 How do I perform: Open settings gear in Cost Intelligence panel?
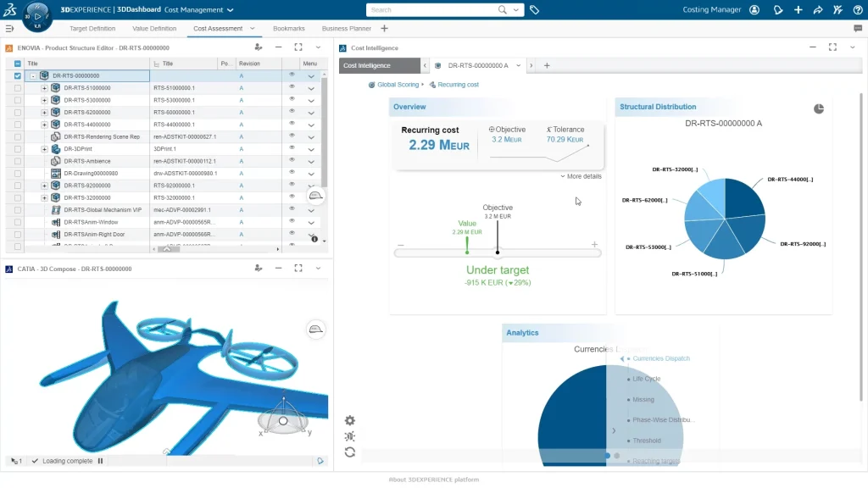pos(350,420)
